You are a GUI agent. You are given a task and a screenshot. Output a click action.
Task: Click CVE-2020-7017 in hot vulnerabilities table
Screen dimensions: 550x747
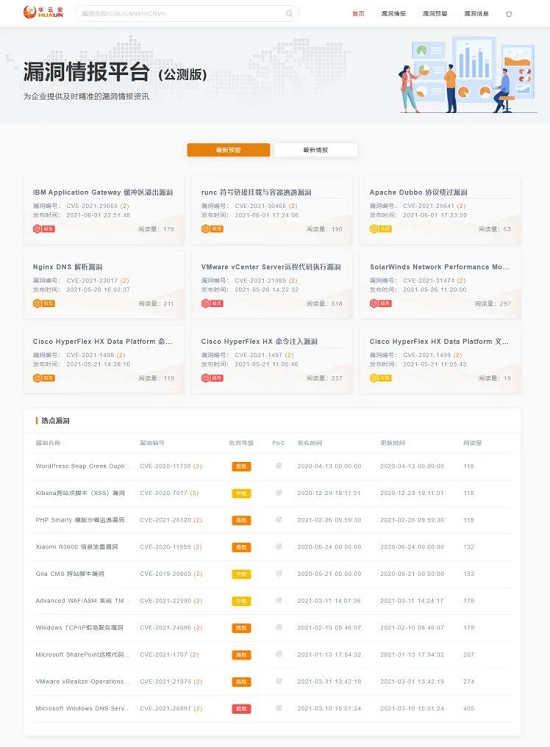163,493
